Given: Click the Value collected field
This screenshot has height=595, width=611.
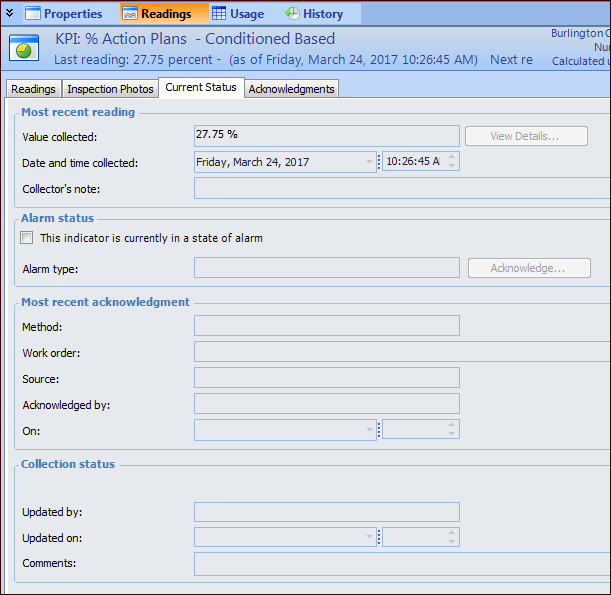Looking at the screenshot, I should click(x=327, y=136).
